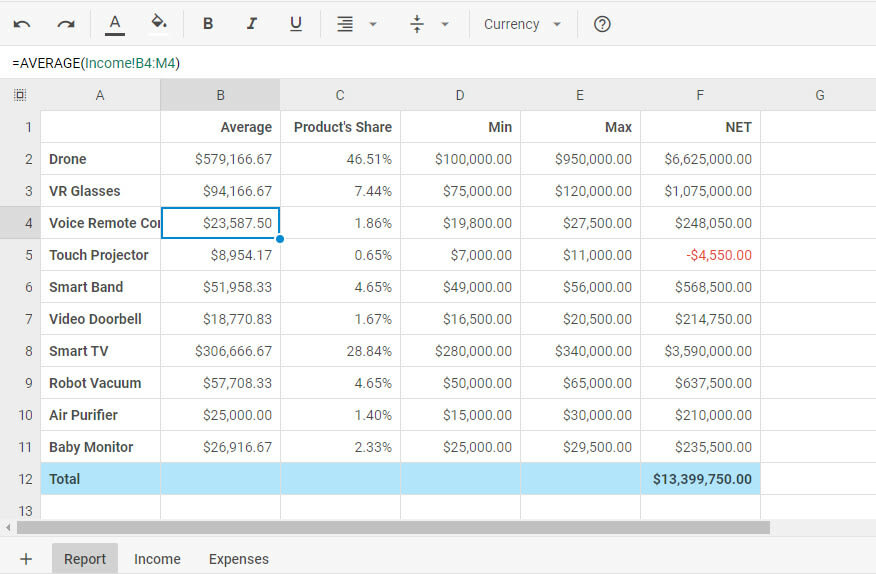The image size is (876, 574).
Task: Click the Min header cell
Action: (460, 127)
